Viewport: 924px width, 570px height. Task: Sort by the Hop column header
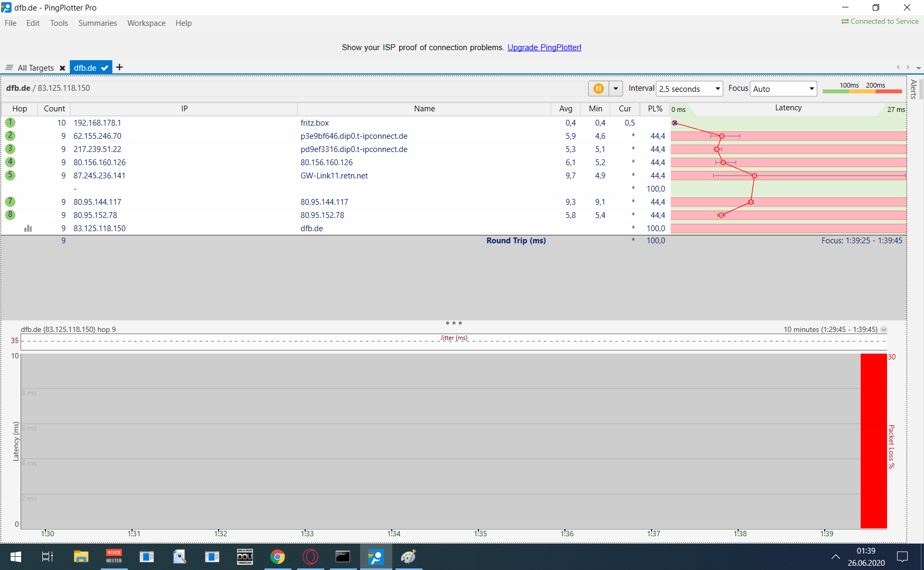[20, 109]
